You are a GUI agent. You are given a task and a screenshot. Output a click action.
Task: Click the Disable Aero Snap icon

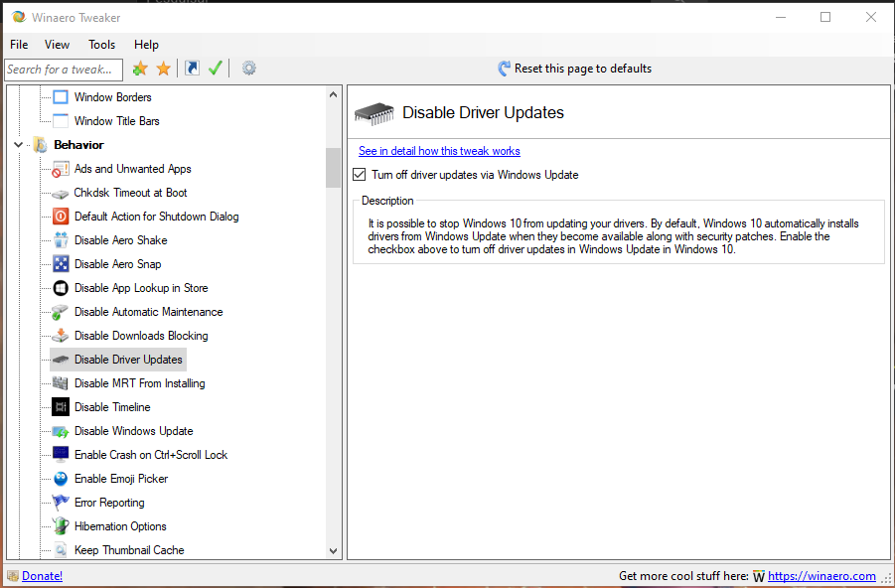[x=61, y=264]
